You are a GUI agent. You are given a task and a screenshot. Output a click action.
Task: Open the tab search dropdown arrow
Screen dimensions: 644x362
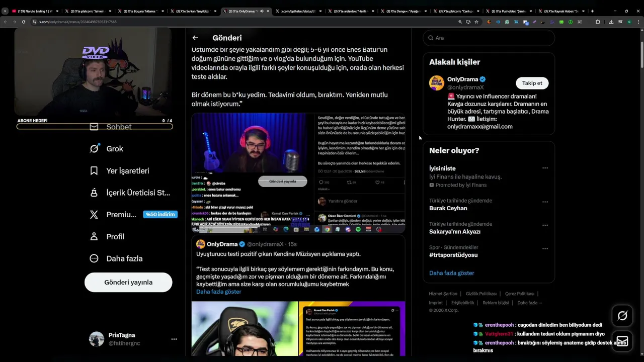5,11
